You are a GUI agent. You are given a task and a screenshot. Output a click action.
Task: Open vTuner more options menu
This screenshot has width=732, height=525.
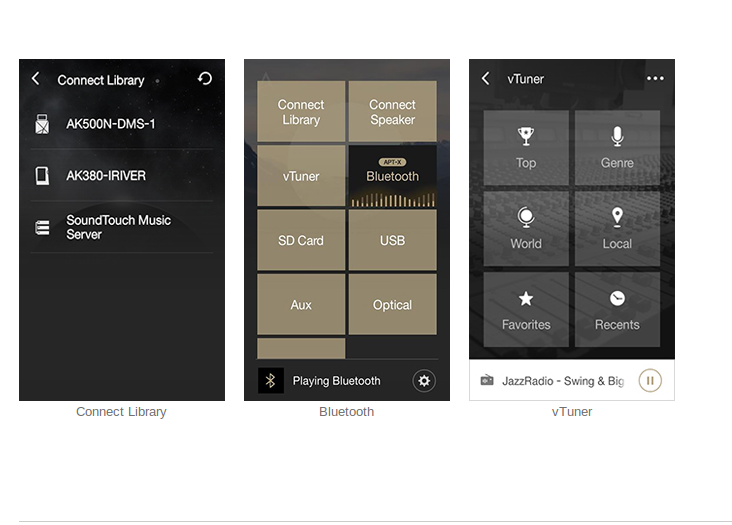point(655,78)
